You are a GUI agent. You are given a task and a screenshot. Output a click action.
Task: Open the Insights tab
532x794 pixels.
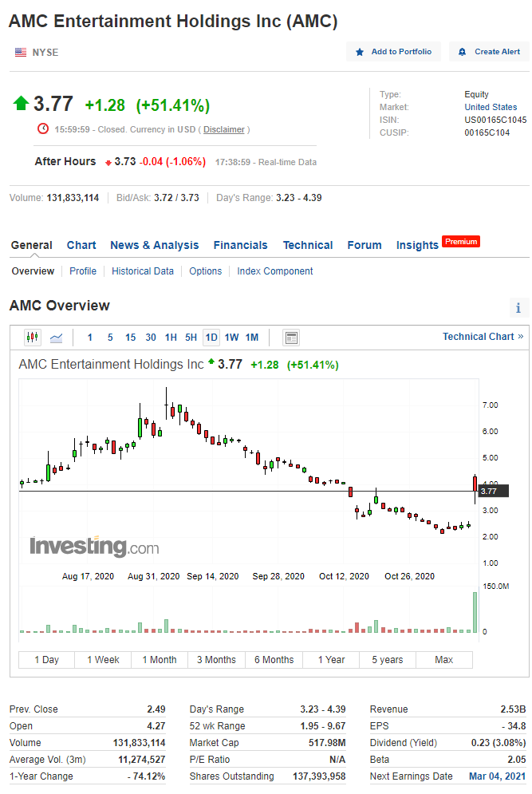[x=417, y=245]
